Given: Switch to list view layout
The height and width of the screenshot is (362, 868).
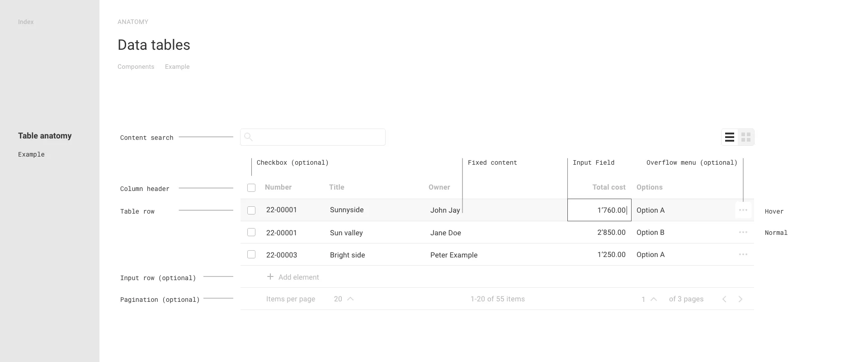Looking at the screenshot, I should [x=729, y=137].
